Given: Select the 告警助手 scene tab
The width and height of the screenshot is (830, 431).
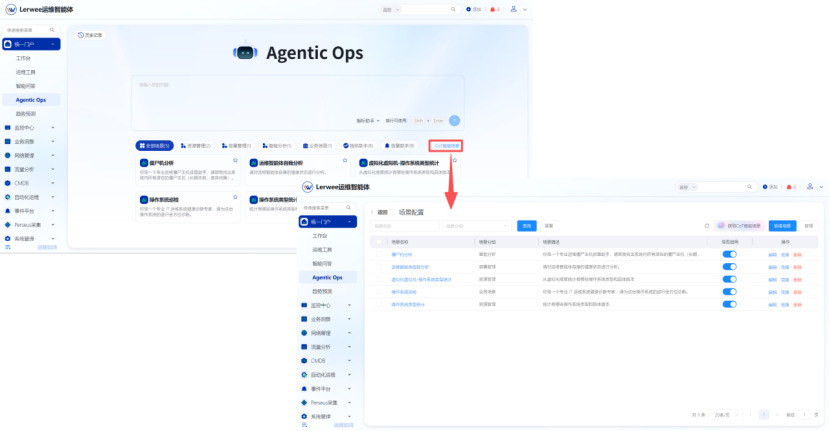Looking at the screenshot, I should (400, 146).
